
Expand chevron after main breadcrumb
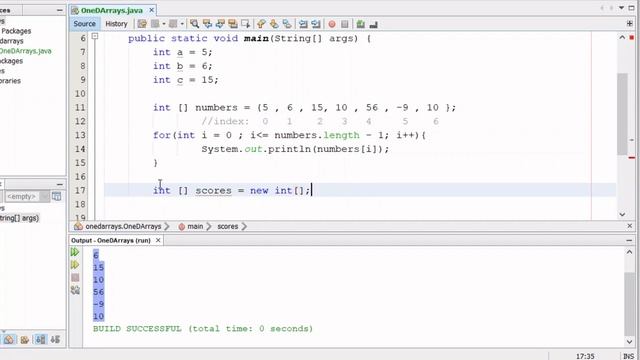pyautogui.click(x=209, y=226)
